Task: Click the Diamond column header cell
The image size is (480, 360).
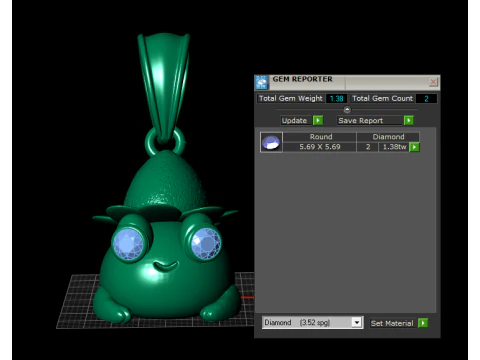Action: tap(388, 137)
